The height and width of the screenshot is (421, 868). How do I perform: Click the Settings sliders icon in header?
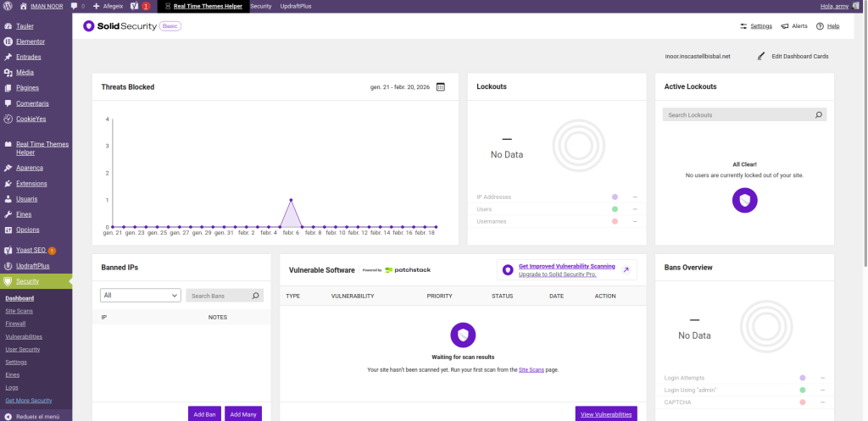pyautogui.click(x=744, y=26)
